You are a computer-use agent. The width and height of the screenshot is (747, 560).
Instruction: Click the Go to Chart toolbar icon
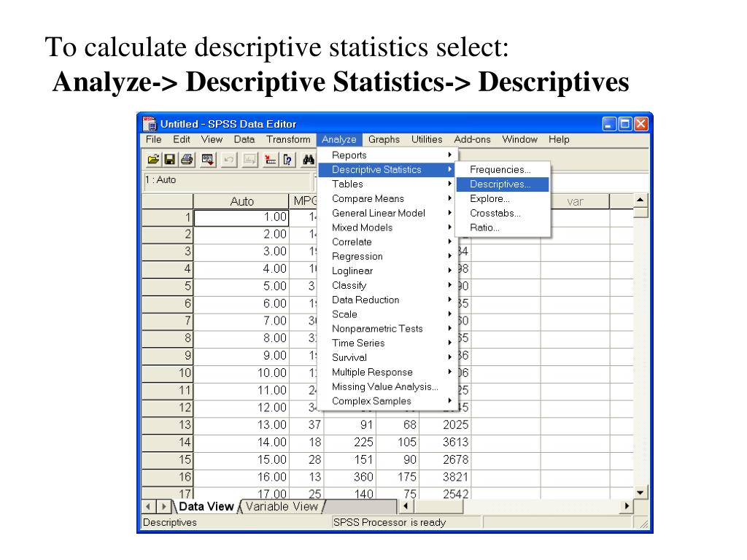(249, 160)
